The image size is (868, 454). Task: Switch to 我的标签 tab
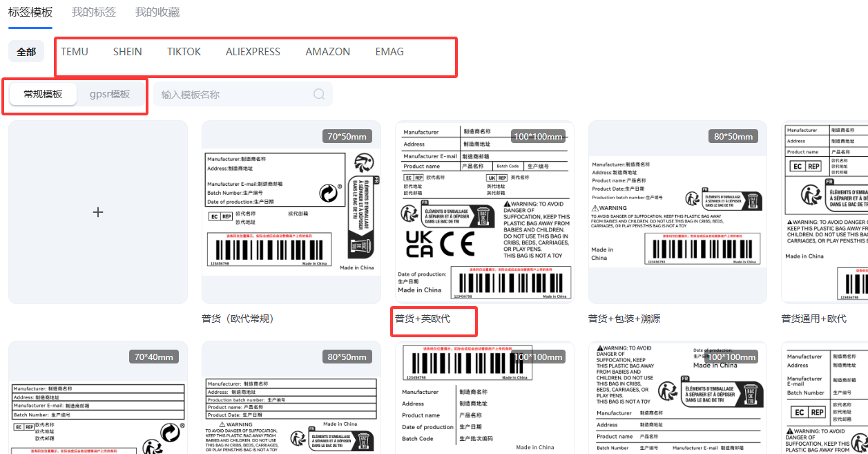click(94, 12)
